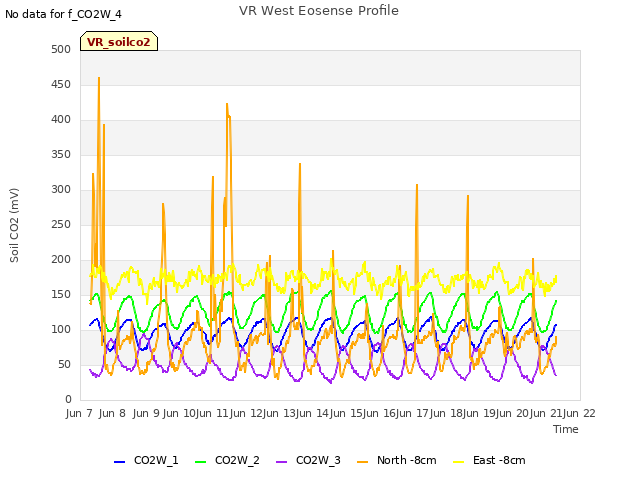This screenshot has height=480, width=640.
Task: Click the Jun 22 x-axis date label
Action: click(580, 413)
